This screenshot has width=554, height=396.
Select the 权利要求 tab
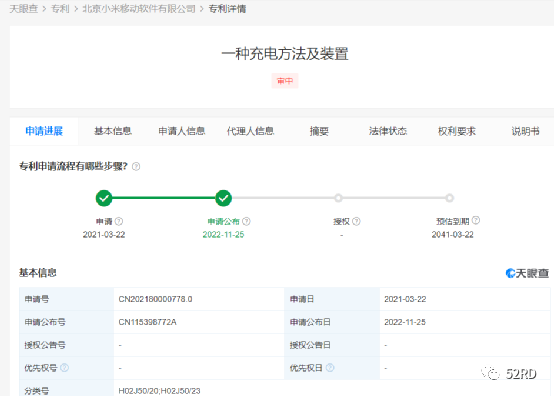pyautogui.click(x=456, y=131)
